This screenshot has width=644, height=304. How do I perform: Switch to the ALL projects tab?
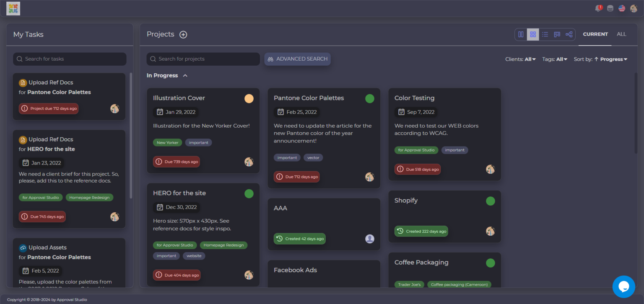pyautogui.click(x=621, y=34)
